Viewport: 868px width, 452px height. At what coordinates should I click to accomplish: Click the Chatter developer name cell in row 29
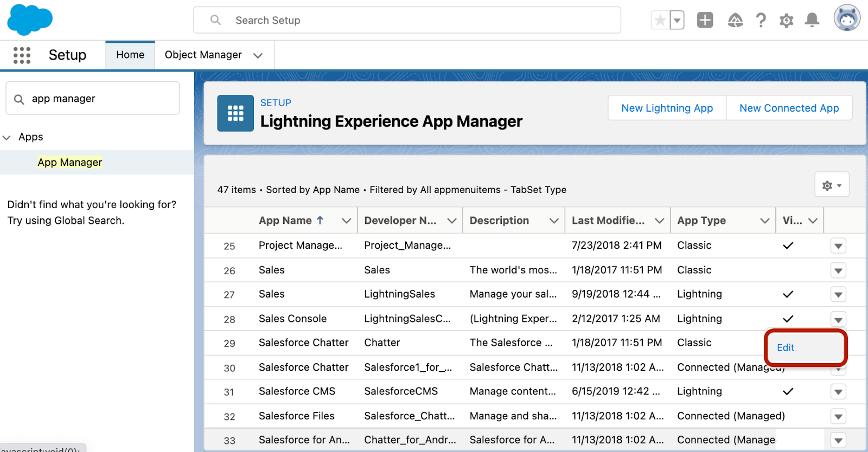click(382, 343)
